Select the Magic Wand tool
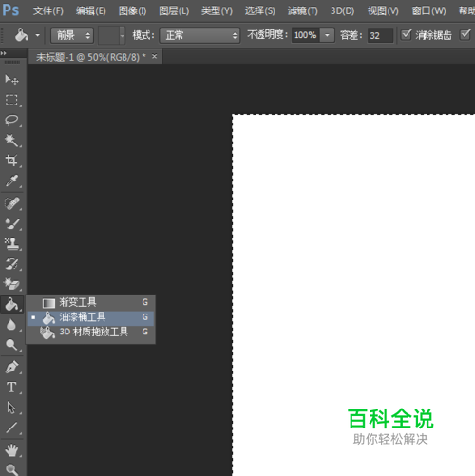The height and width of the screenshot is (476, 475). pyautogui.click(x=11, y=141)
